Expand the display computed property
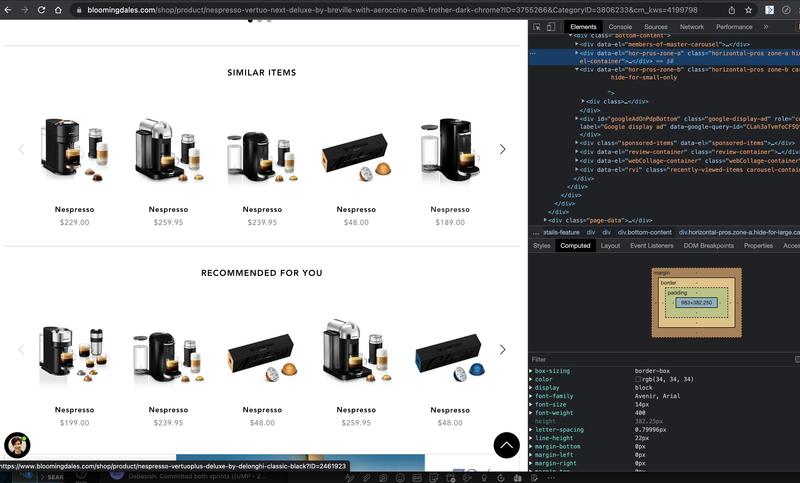 [531, 388]
